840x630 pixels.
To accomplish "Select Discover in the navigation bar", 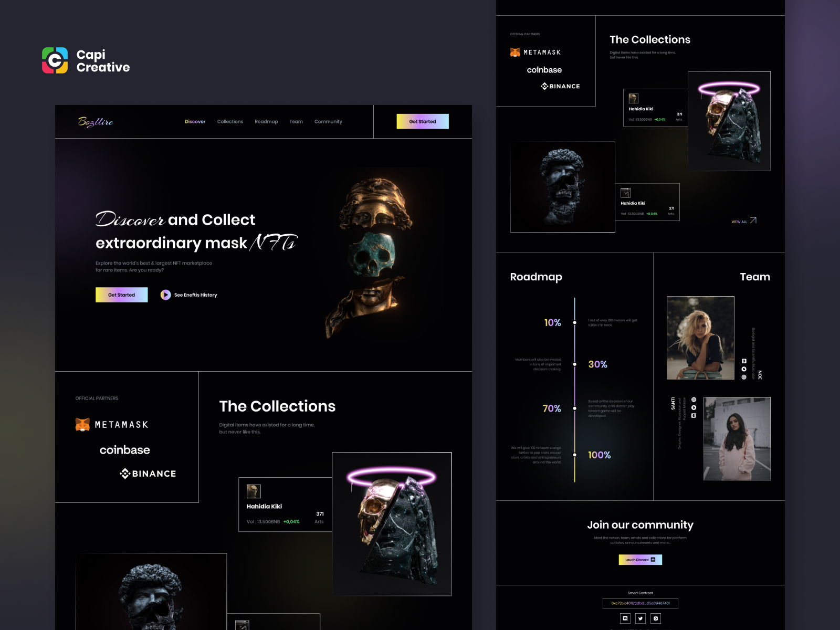I will (195, 122).
